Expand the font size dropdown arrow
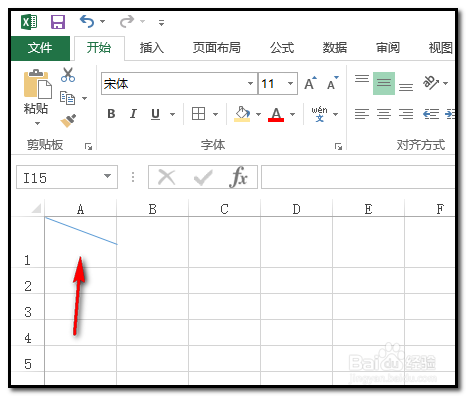 point(291,84)
